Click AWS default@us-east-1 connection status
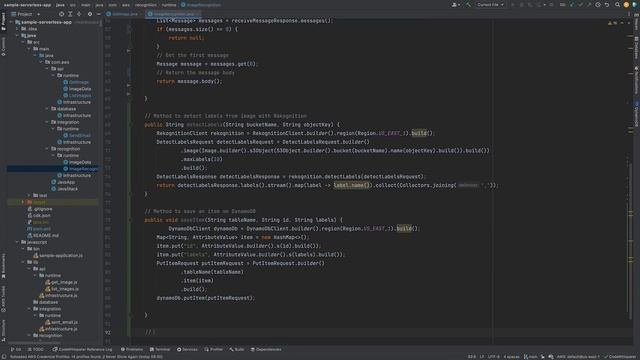Image resolution: width=640 pixels, height=360 pixels. [x=578, y=357]
